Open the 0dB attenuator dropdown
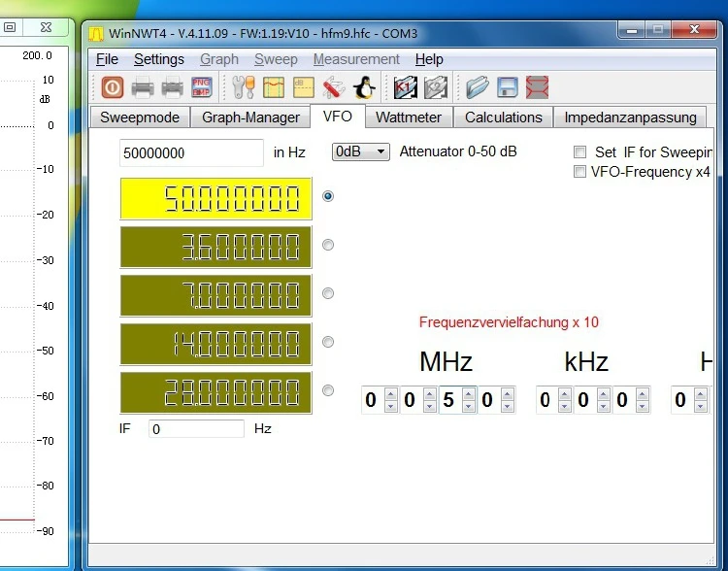Image resolution: width=728 pixels, height=571 pixels. [361, 151]
